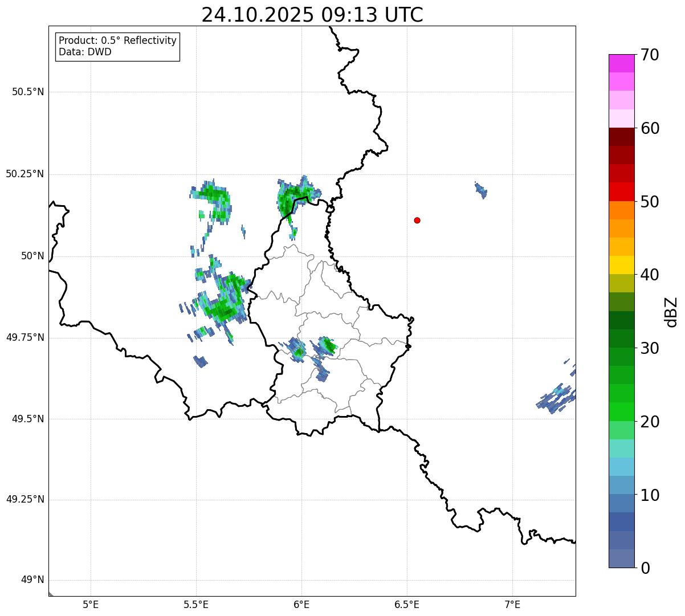
Task: Click the 'Data: DWD' label
Action: (85, 52)
